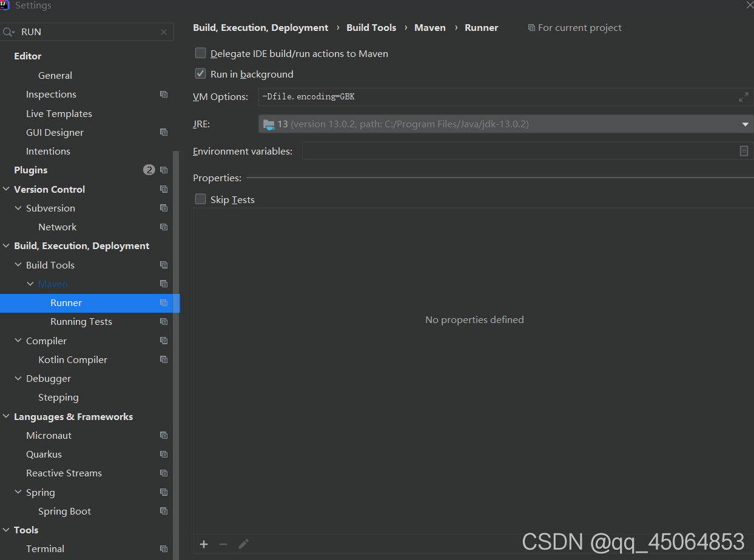The height and width of the screenshot is (560, 754).
Task: Click the project-level icon beside Compiler
Action: click(x=164, y=341)
